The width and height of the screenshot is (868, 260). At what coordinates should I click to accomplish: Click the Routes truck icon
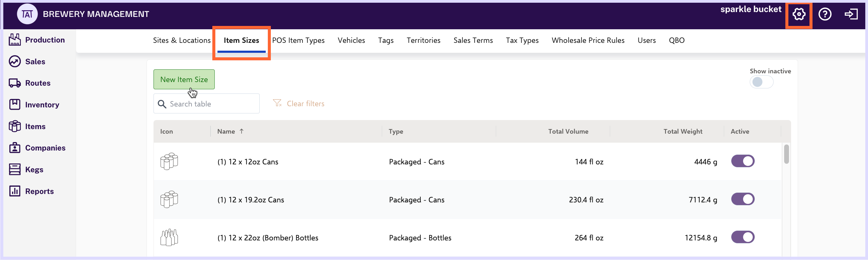(x=15, y=83)
